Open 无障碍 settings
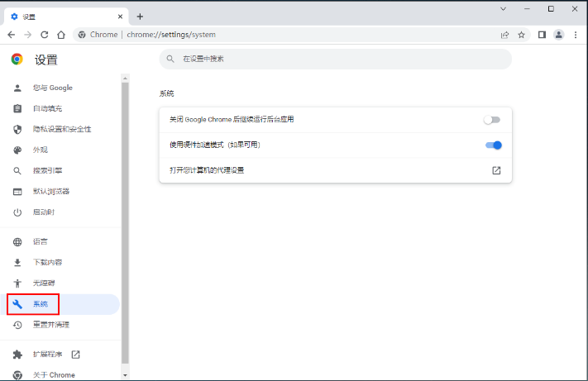The height and width of the screenshot is (381, 588). tap(60, 283)
